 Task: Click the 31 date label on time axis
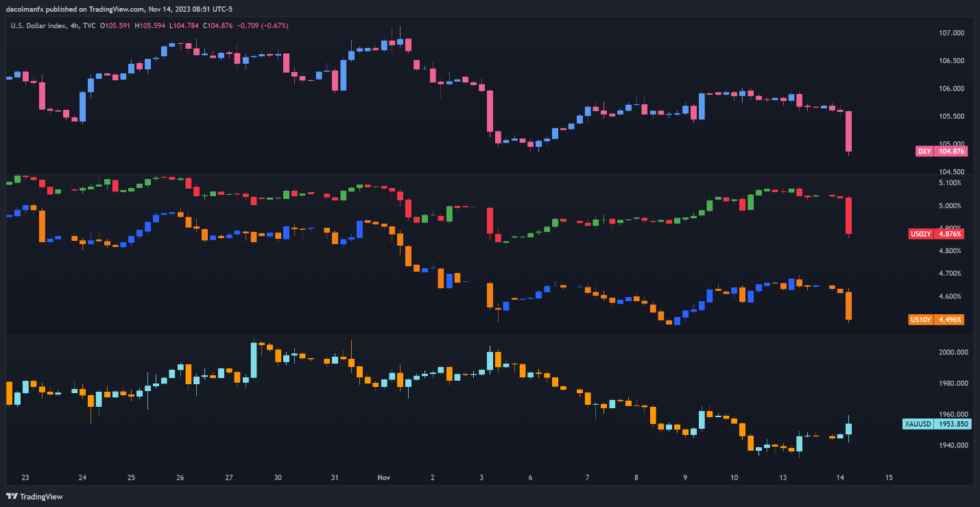click(x=335, y=477)
